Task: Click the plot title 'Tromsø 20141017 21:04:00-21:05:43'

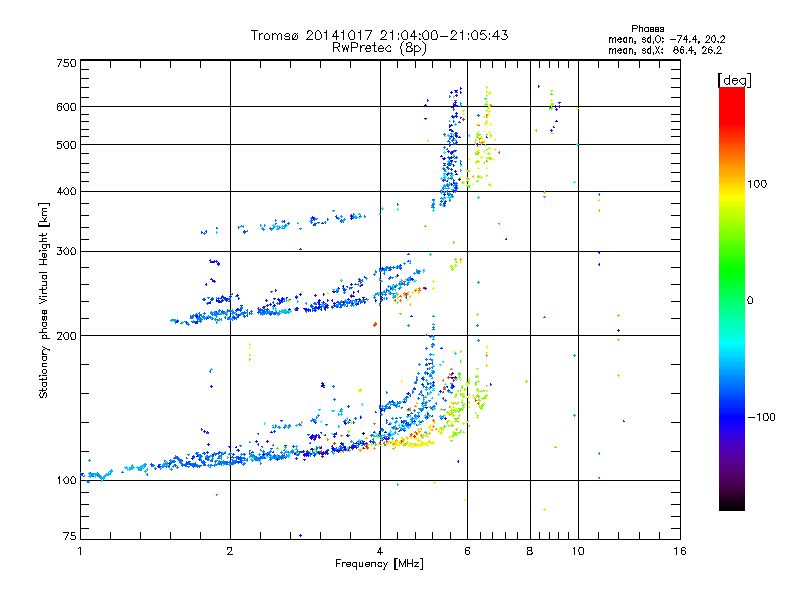Action: (x=380, y=35)
